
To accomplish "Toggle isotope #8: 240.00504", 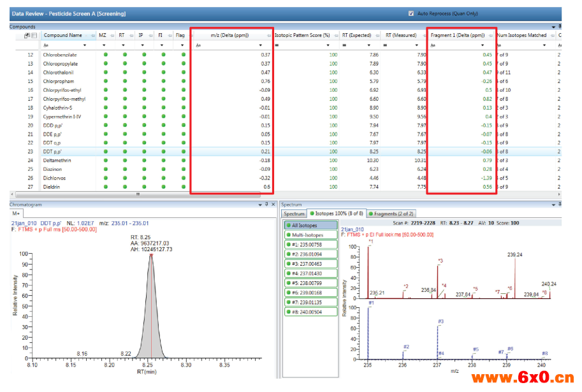I will (311, 312).
